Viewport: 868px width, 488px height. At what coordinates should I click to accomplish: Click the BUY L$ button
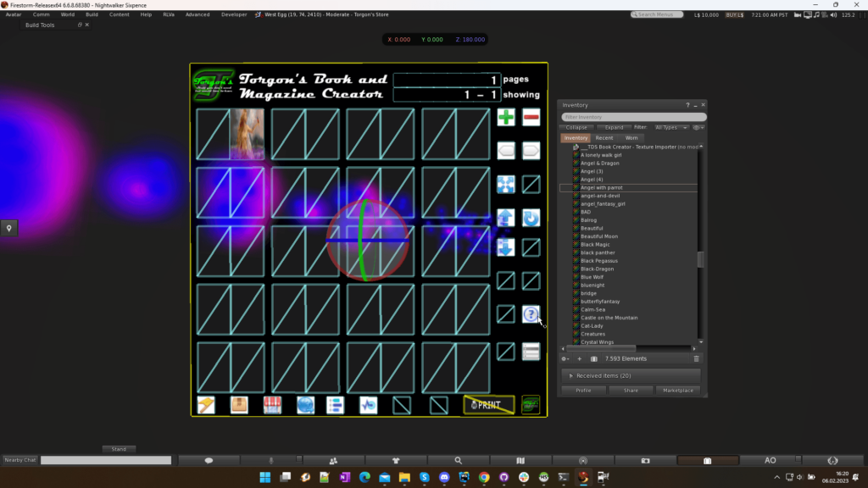pyautogui.click(x=735, y=15)
